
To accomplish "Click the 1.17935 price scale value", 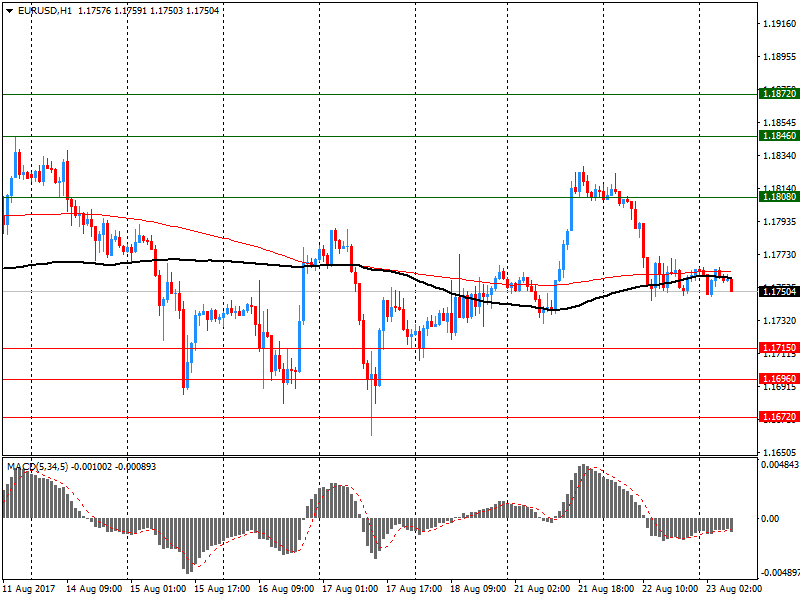I will click(780, 221).
